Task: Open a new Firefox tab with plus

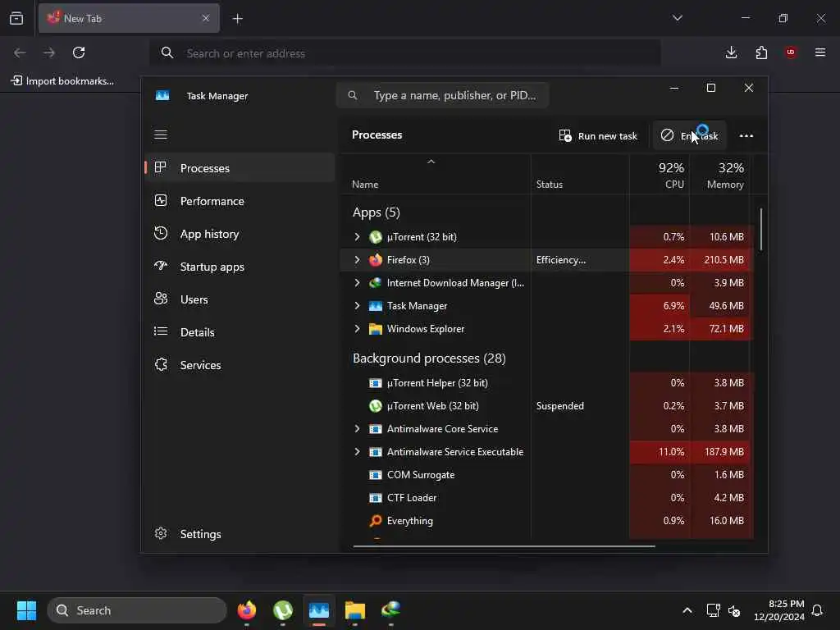Action: pyautogui.click(x=237, y=19)
